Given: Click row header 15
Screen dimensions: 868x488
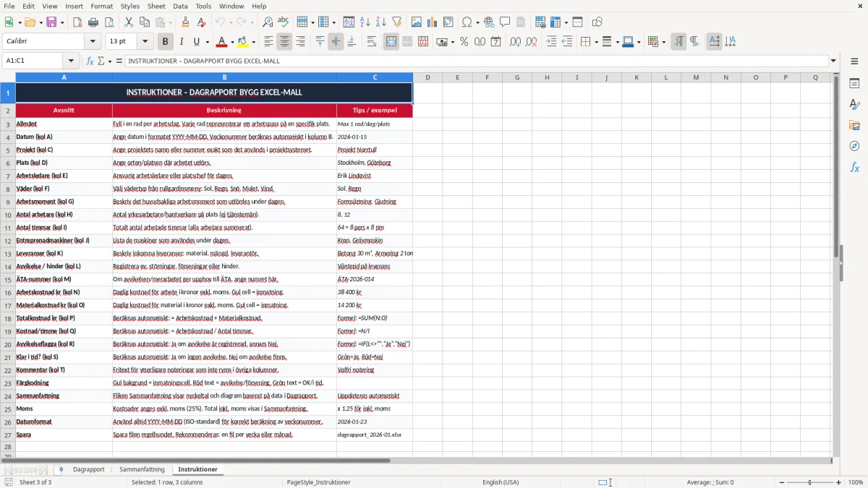Looking at the screenshot, I should click(x=8, y=280).
